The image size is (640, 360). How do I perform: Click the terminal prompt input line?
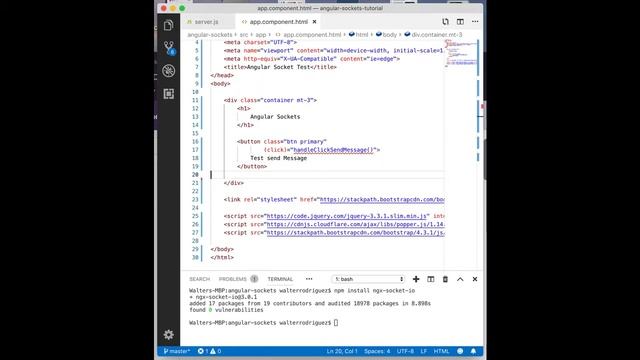pyautogui.click(x=264, y=323)
